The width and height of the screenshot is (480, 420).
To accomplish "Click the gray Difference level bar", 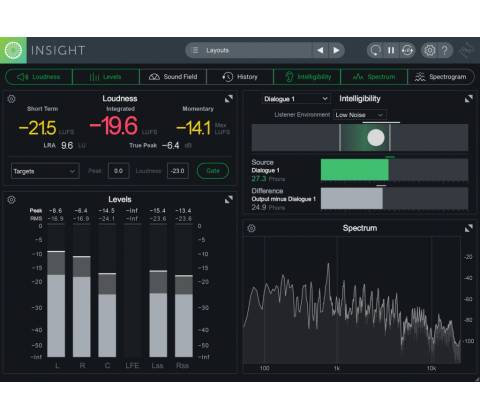I will click(352, 198).
